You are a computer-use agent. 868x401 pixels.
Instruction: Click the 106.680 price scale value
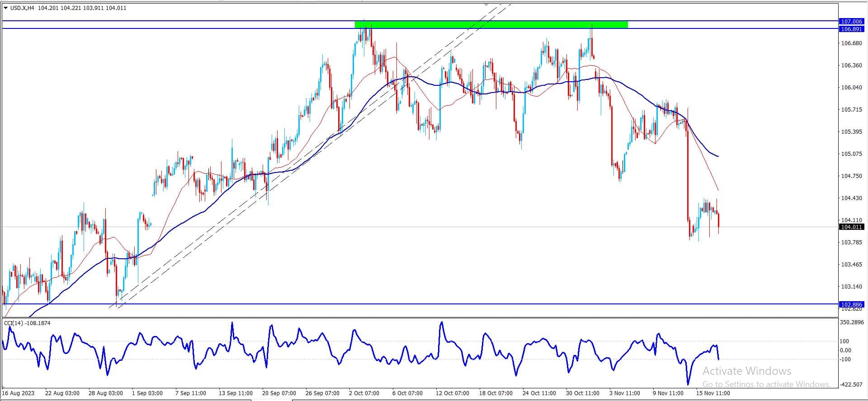(851, 43)
